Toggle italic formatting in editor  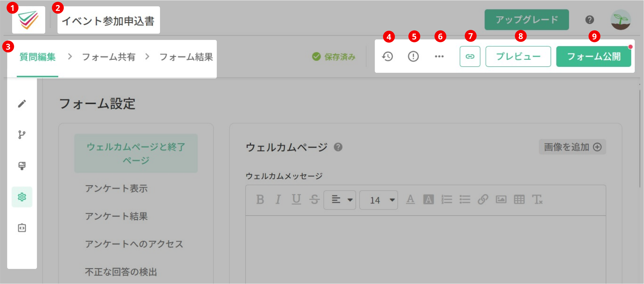[x=278, y=200]
